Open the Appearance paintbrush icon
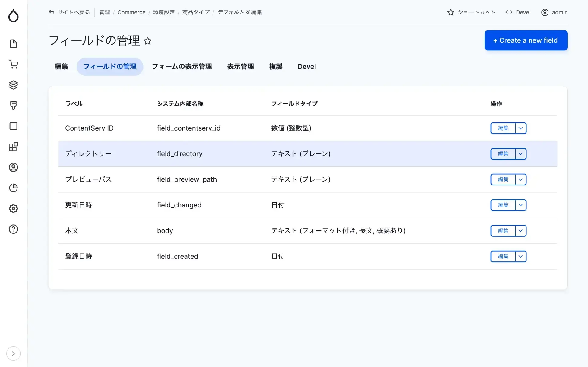This screenshot has height=367, width=588. coord(13,105)
